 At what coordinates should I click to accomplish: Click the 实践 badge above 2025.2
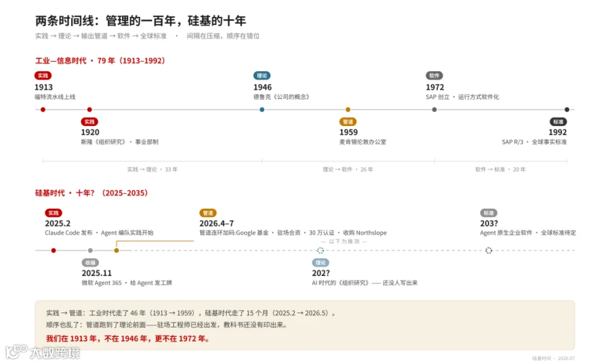click(x=54, y=213)
